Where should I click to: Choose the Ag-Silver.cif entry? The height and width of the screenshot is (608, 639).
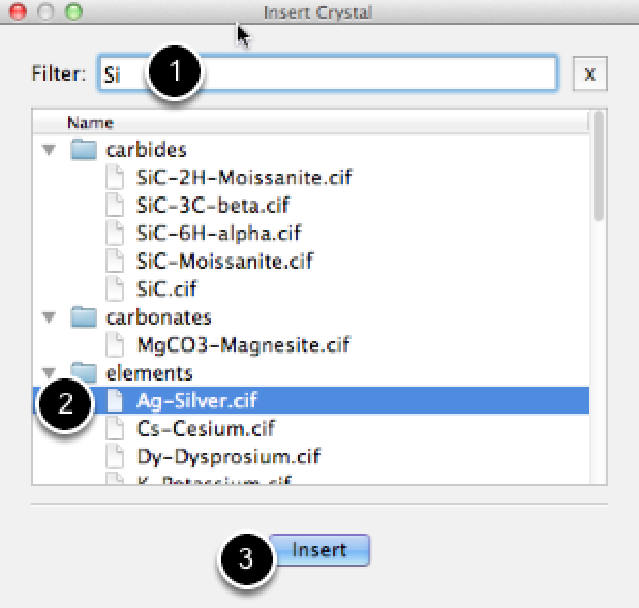point(195,401)
